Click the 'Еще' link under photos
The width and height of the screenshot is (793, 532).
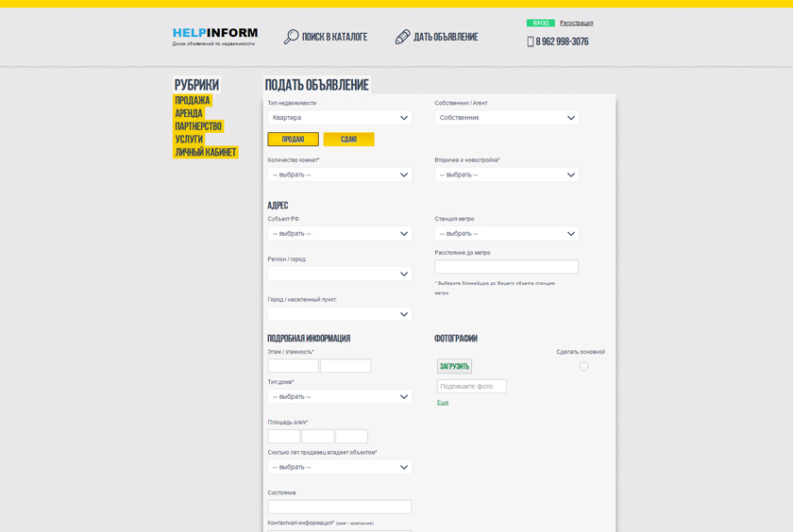443,403
